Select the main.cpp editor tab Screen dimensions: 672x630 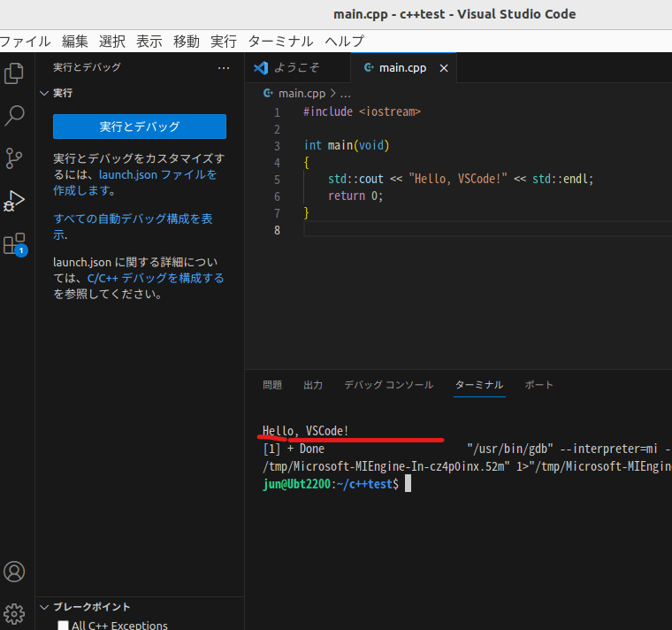click(x=403, y=68)
